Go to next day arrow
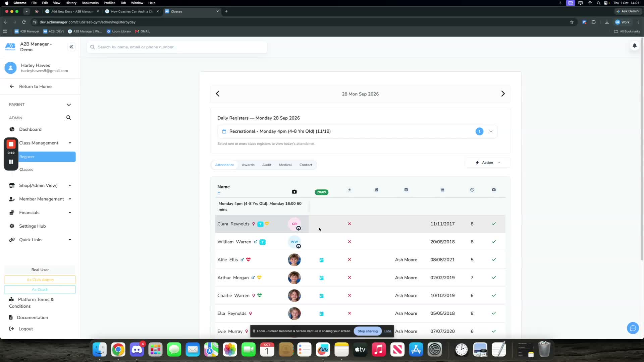644x362 pixels. click(503, 94)
